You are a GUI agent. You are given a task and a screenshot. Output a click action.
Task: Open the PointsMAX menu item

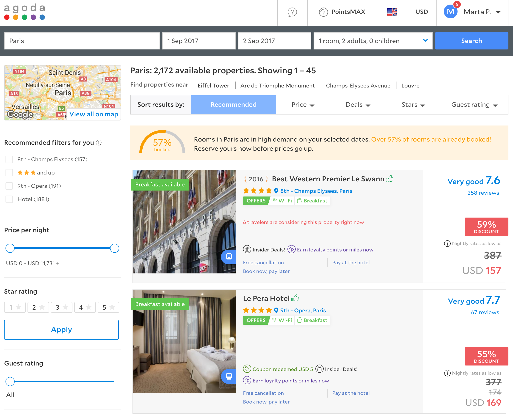coord(342,12)
